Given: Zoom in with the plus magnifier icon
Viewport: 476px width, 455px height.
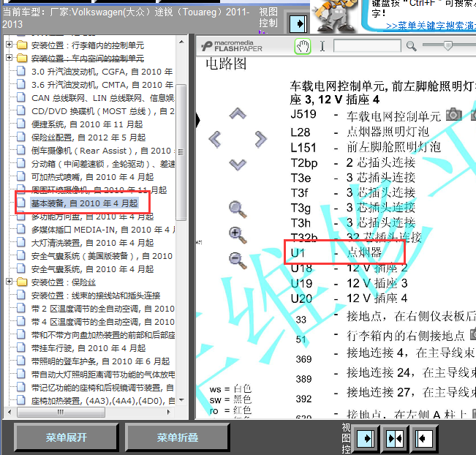Looking at the screenshot, I should click(238, 235).
